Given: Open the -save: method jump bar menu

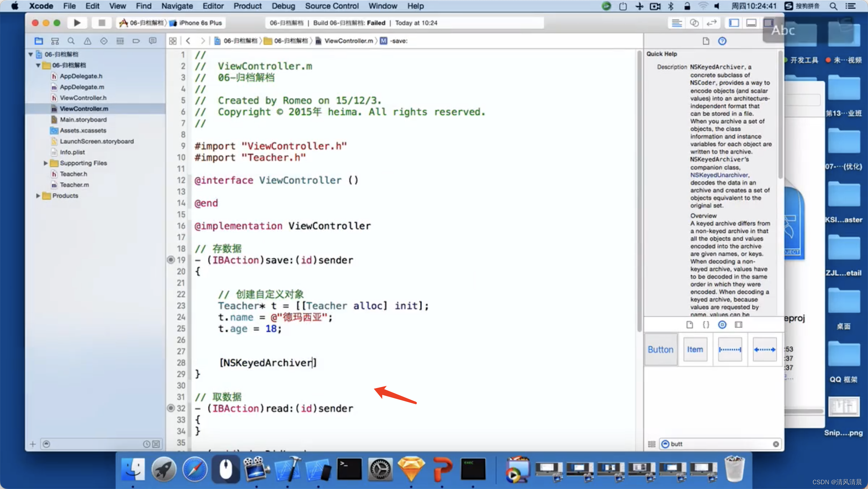Looking at the screenshot, I should 394,41.
